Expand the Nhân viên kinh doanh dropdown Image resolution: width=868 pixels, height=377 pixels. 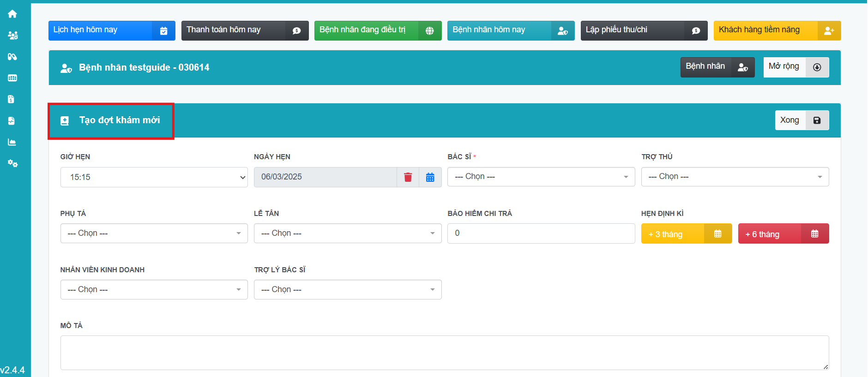(x=154, y=290)
